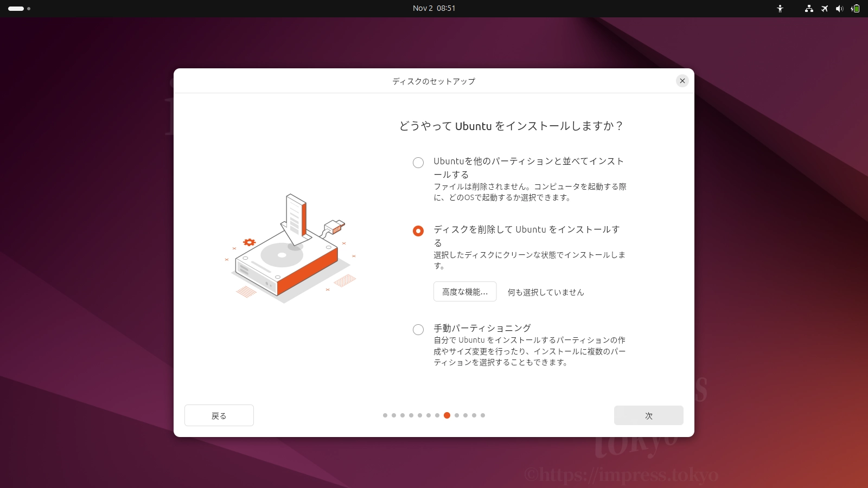Click the wired network status icon
The image size is (868, 488).
809,9
